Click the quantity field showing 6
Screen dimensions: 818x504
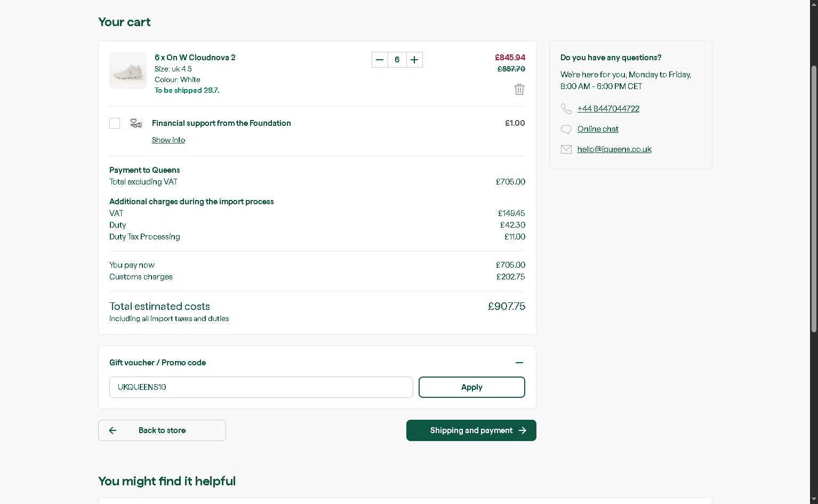(397, 60)
